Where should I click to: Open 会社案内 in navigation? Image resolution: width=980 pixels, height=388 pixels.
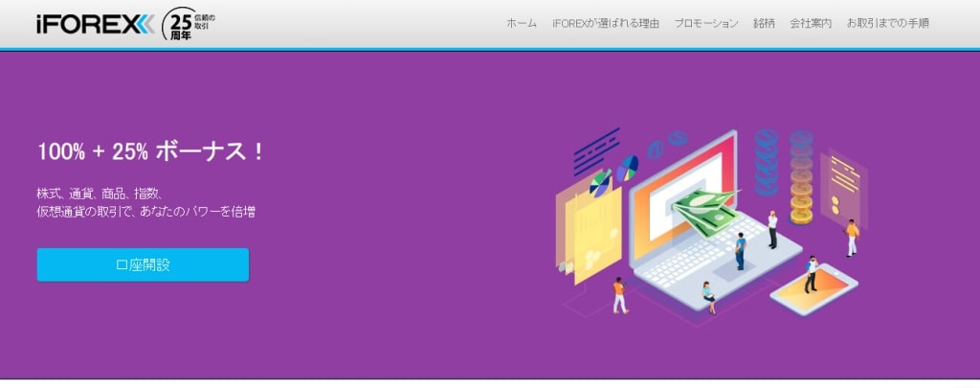[811, 24]
